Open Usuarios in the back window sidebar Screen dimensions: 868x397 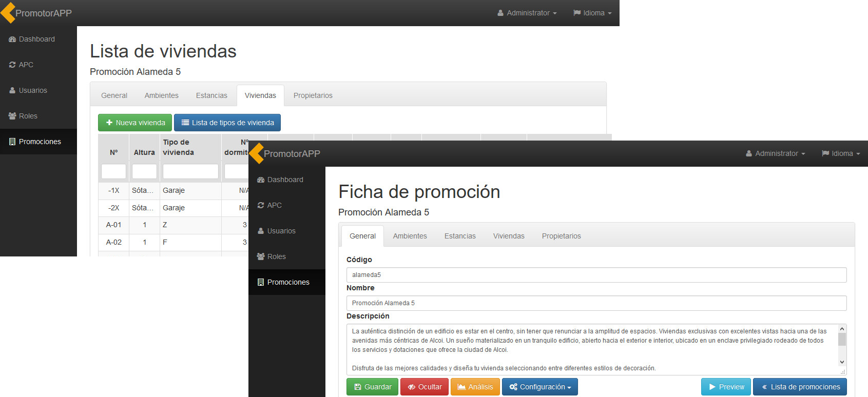click(x=38, y=90)
